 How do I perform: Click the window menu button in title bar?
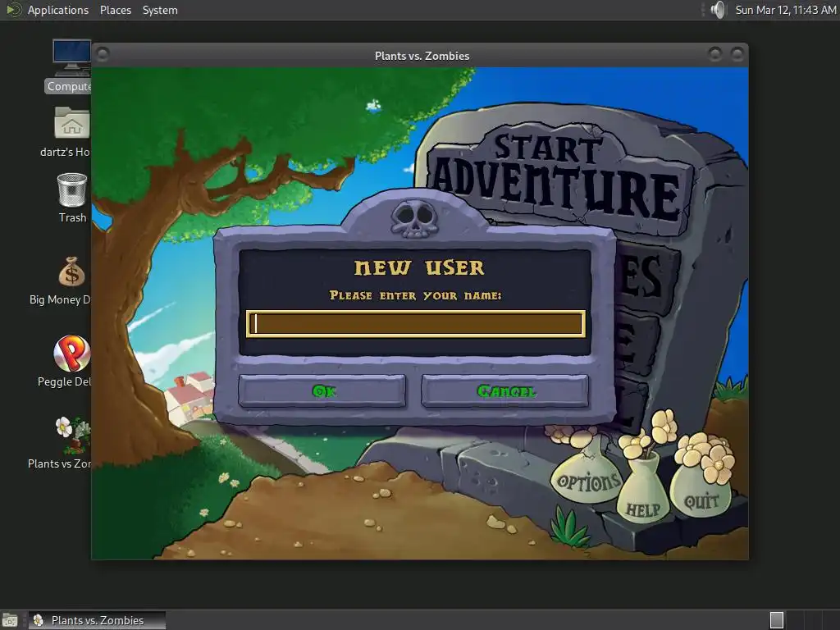tap(103, 54)
